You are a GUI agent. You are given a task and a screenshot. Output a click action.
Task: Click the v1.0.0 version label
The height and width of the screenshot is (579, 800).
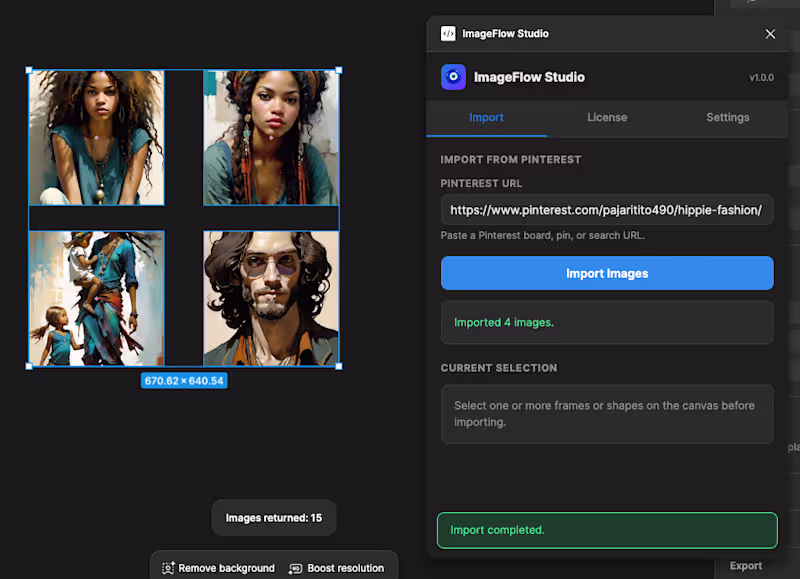pyautogui.click(x=761, y=78)
